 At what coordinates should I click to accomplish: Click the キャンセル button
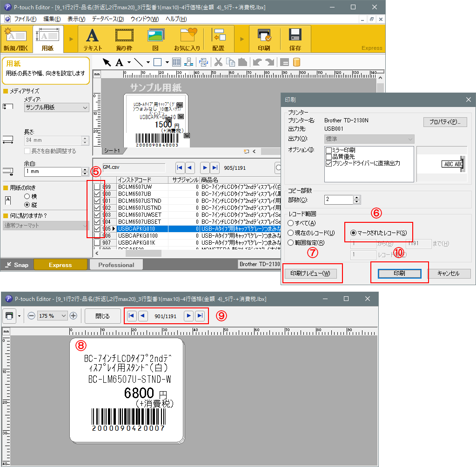(x=449, y=274)
